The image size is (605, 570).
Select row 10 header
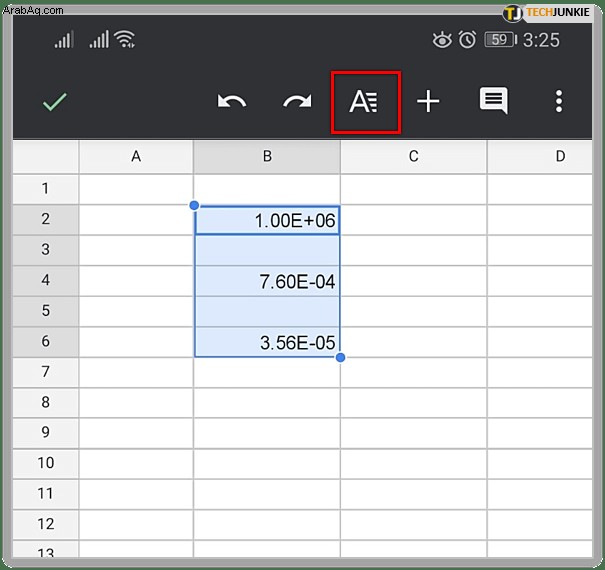pyautogui.click(x=46, y=463)
